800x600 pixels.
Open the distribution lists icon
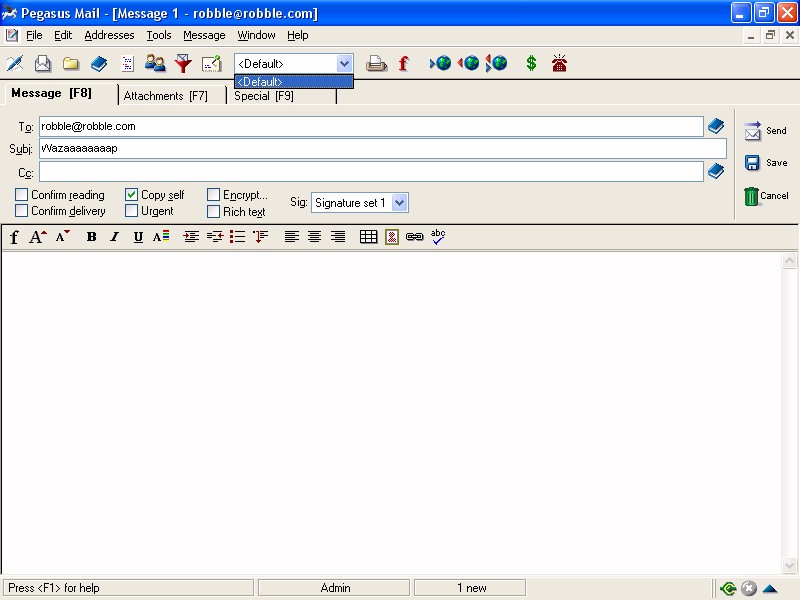click(127, 64)
